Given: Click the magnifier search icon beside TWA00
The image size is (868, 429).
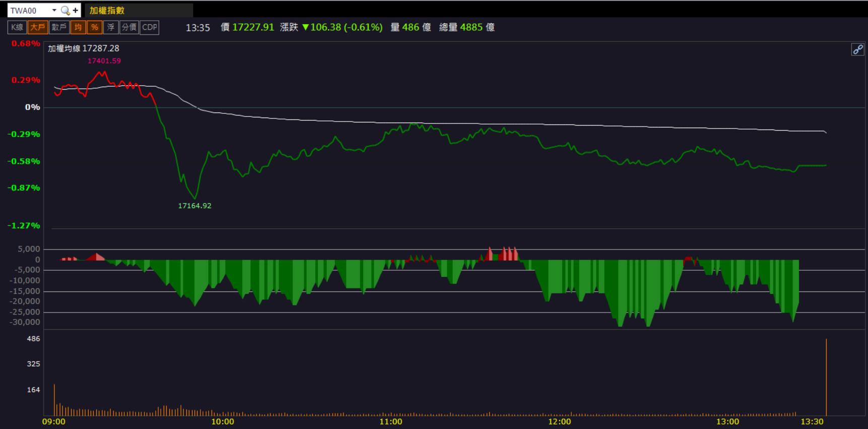Looking at the screenshot, I should 65,10.
